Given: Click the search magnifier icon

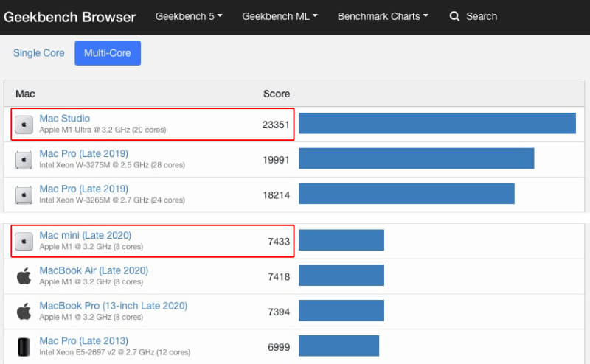Looking at the screenshot, I should tap(454, 16).
